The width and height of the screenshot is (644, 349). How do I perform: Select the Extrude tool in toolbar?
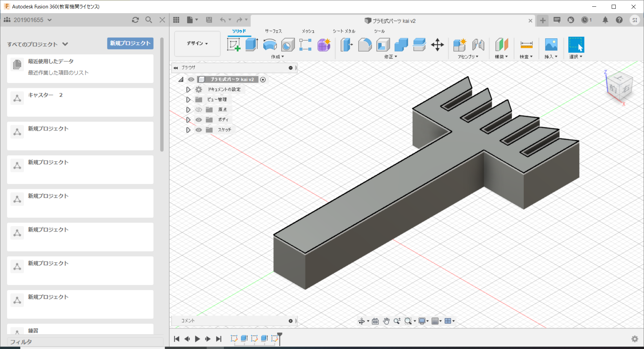click(x=251, y=45)
